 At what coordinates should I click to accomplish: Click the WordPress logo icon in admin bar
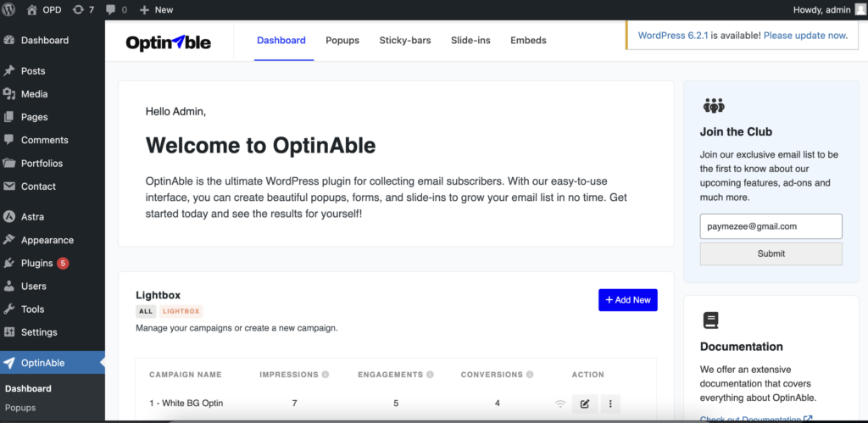(x=8, y=9)
